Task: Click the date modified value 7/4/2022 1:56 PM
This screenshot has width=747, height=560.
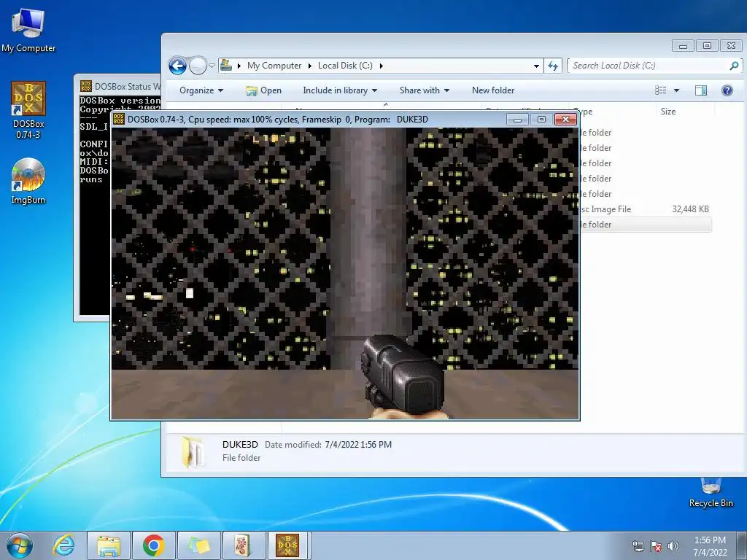Action: (358, 445)
